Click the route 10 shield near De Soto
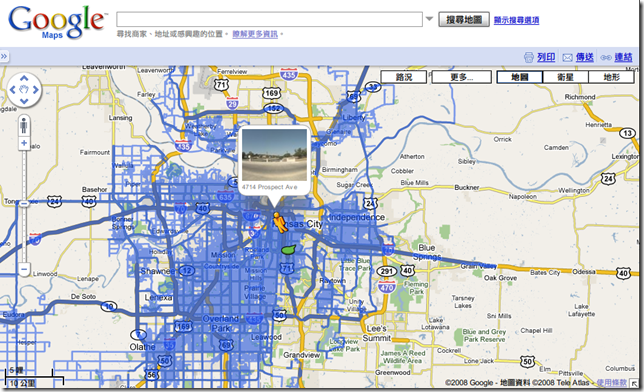The height and width of the screenshot is (392, 644). pos(109,306)
